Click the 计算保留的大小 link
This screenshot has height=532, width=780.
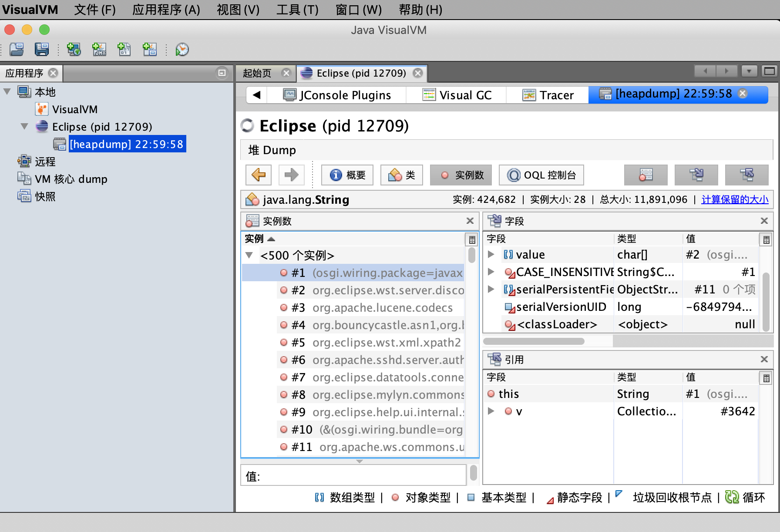[x=735, y=199]
